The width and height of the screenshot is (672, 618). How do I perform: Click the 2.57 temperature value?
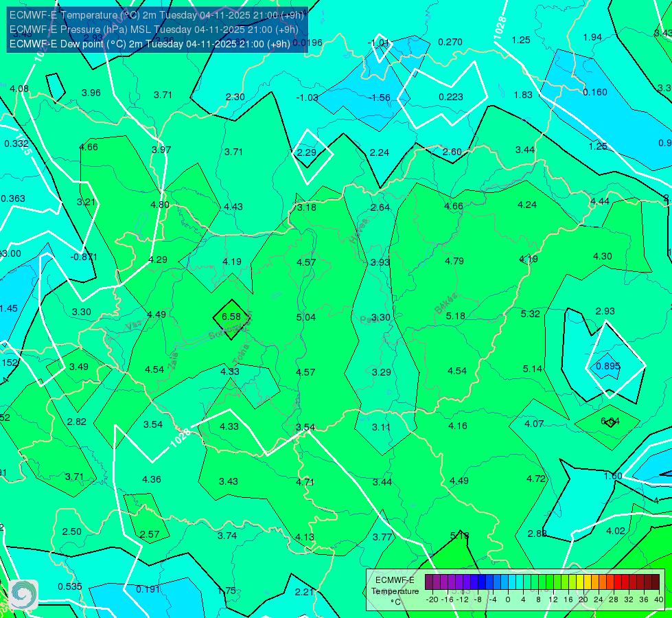pyautogui.click(x=150, y=534)
